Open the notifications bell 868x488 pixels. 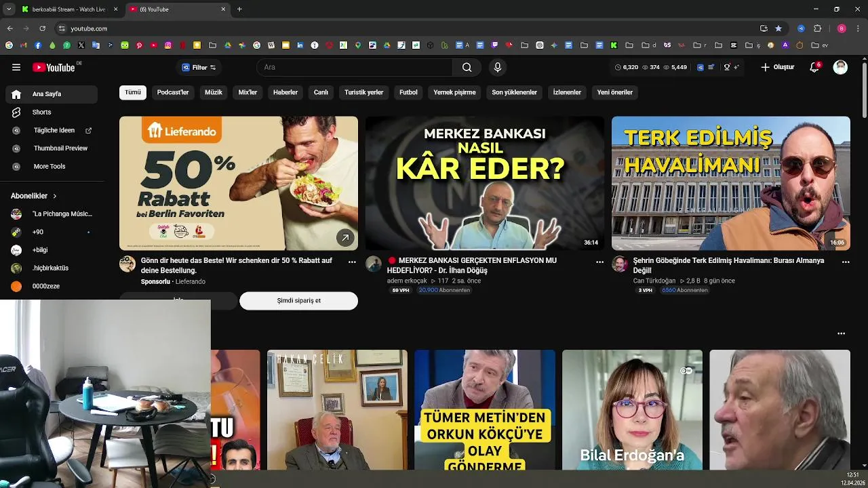[814, 67]
